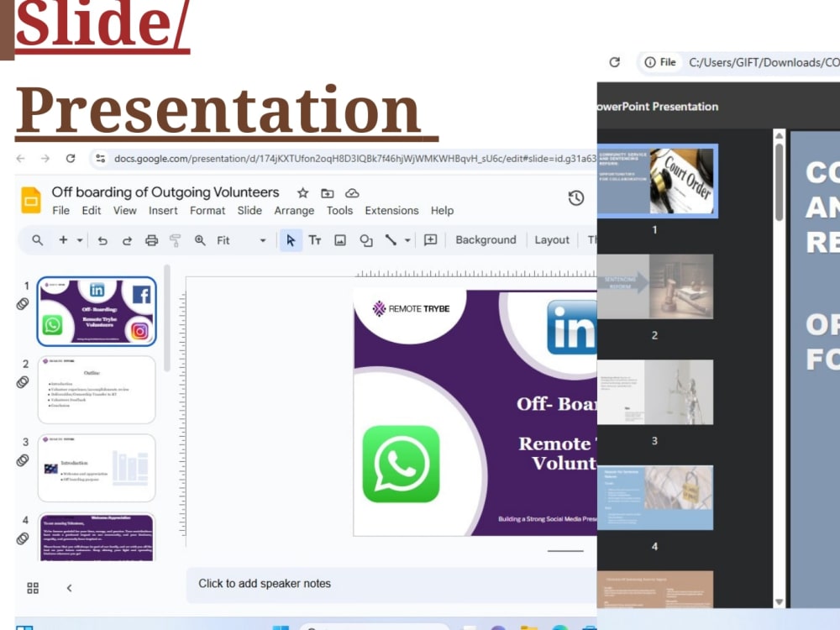
Task: Select the paint format tool
Action: (x=176, y=240)
